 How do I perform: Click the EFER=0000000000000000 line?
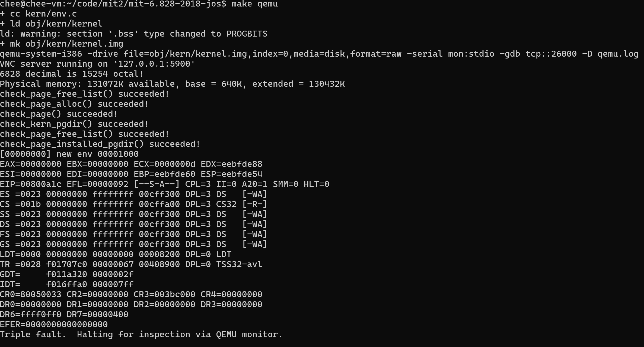point(54,325)
